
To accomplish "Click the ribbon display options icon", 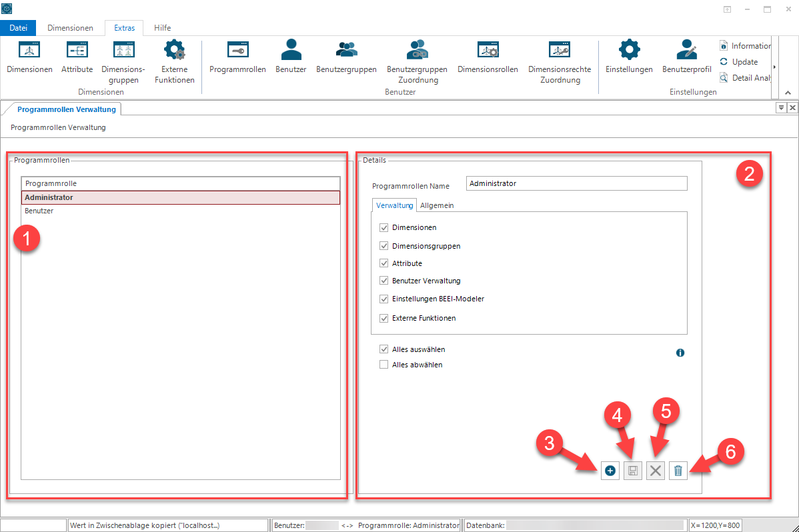I will [727, 9].
